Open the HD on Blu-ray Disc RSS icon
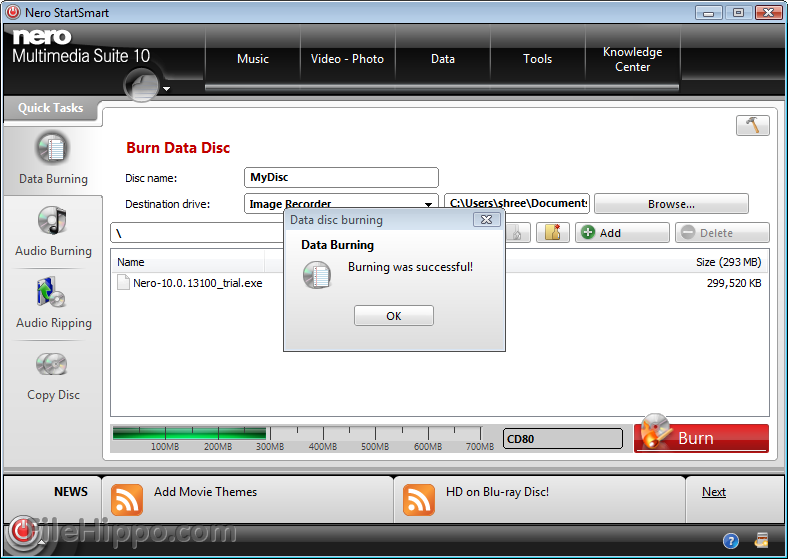This screenshot has width=788, height=559. tap(419, 500)
